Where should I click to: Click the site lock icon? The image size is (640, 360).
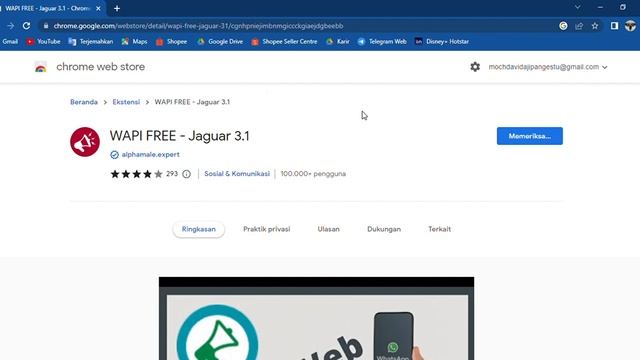click(46, 26)
